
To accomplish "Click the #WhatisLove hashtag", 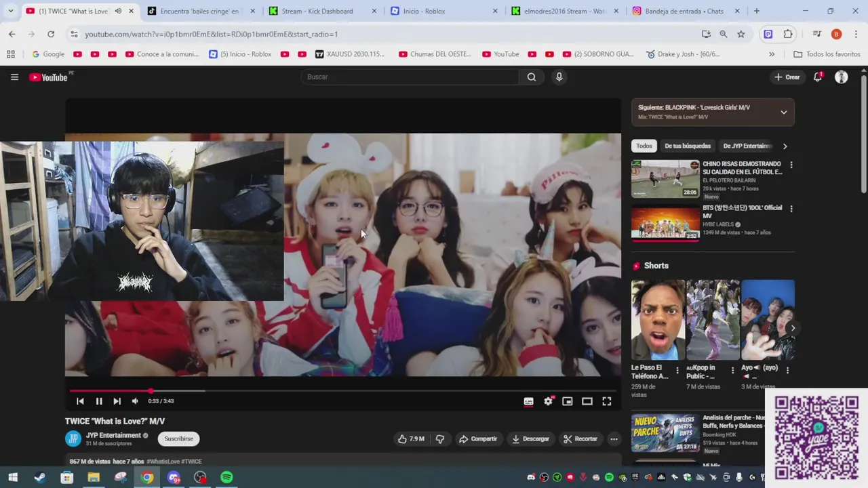I will [x=163, y=462].
